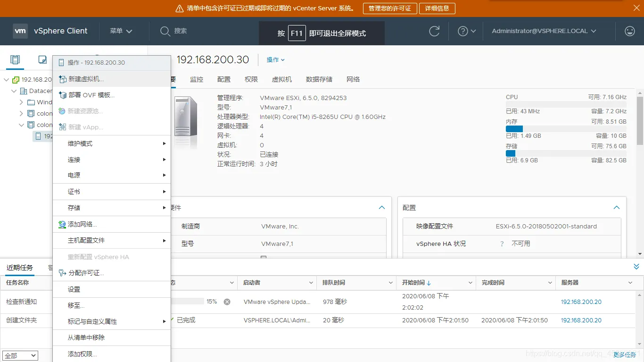Click the vm logo icon
Image resolution: width=644 pixels, height=362 pixels.
20,31
